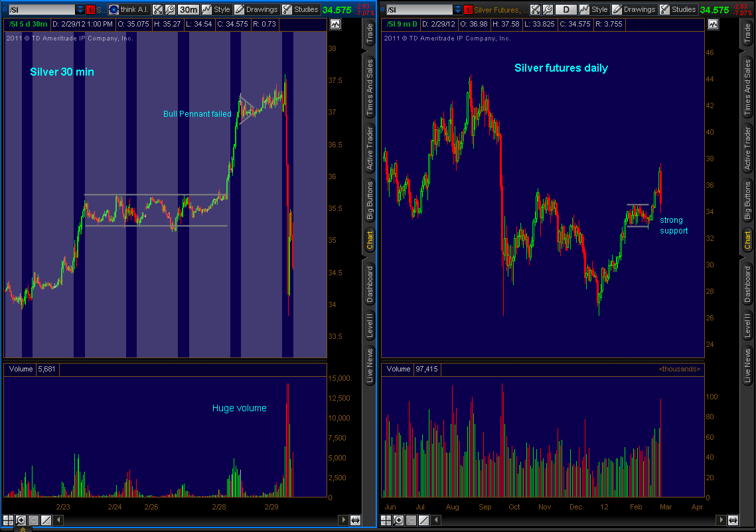This screenshot has height=532, width=756.
Task: Click the wrench settings icon on left chart
Action: pyautogui.click(x=169, y=10)
